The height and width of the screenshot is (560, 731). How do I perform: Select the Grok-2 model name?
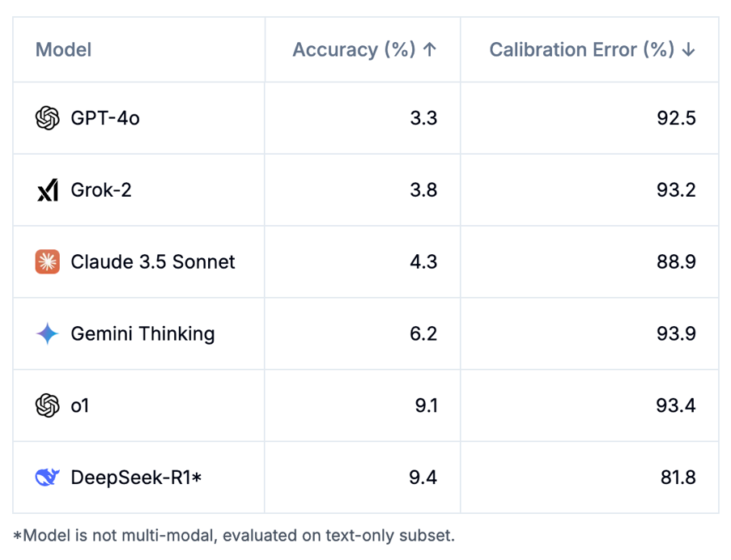click(x=101, y=190)
